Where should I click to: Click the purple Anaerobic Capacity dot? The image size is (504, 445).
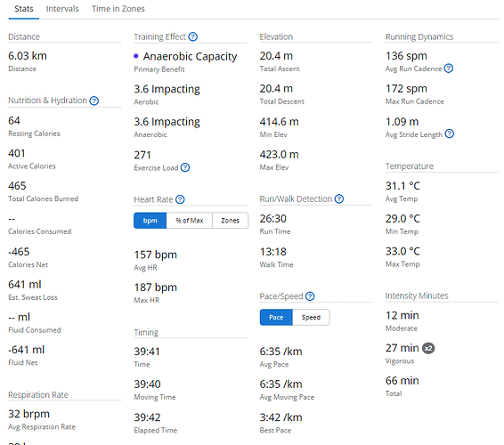pos(136,56)
